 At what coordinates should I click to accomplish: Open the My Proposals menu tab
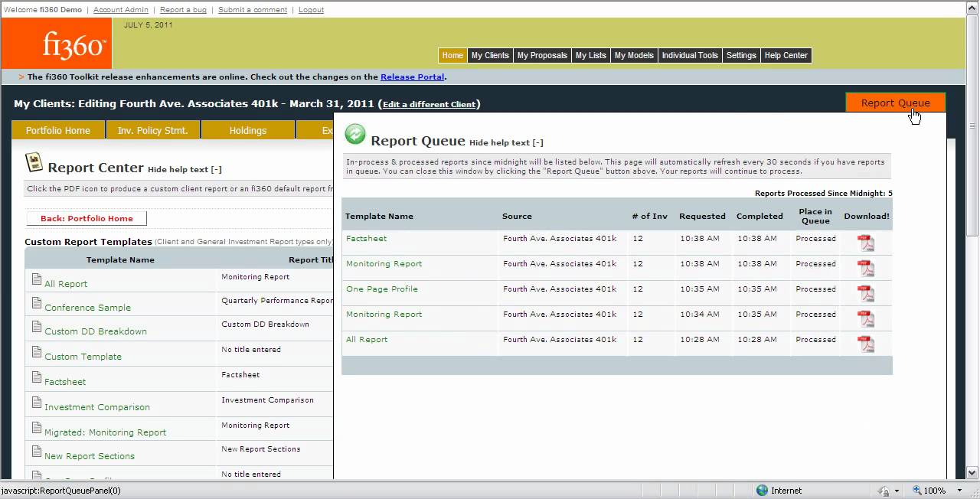(x=542, y=55)
